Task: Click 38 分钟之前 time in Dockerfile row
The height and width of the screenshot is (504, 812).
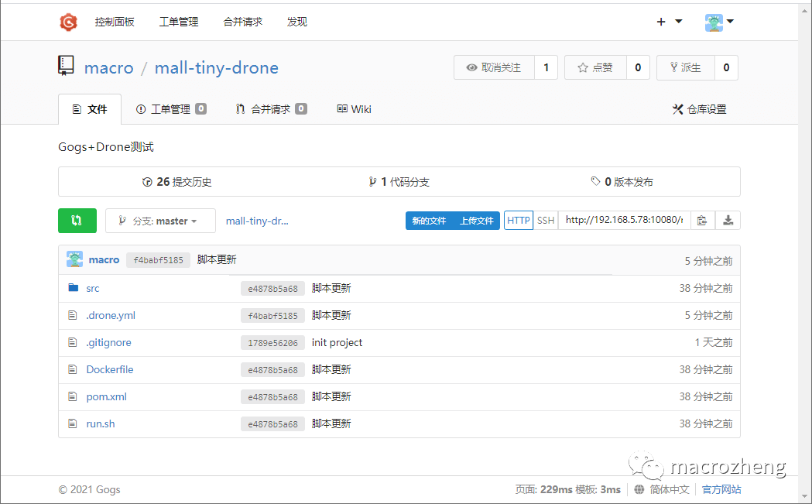Action: coord(706,369)
